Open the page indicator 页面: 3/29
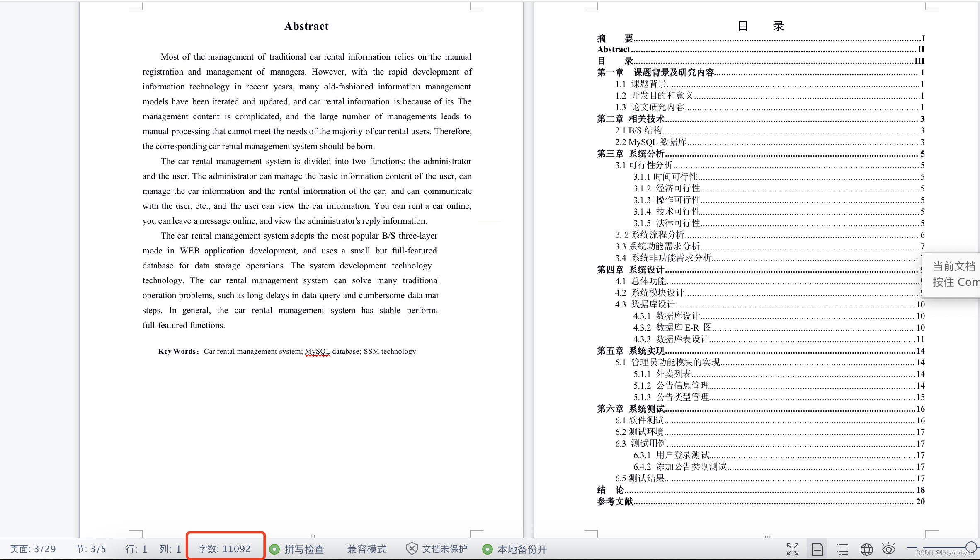The height and width of the screenshot is (560, 980). [33, 549]
